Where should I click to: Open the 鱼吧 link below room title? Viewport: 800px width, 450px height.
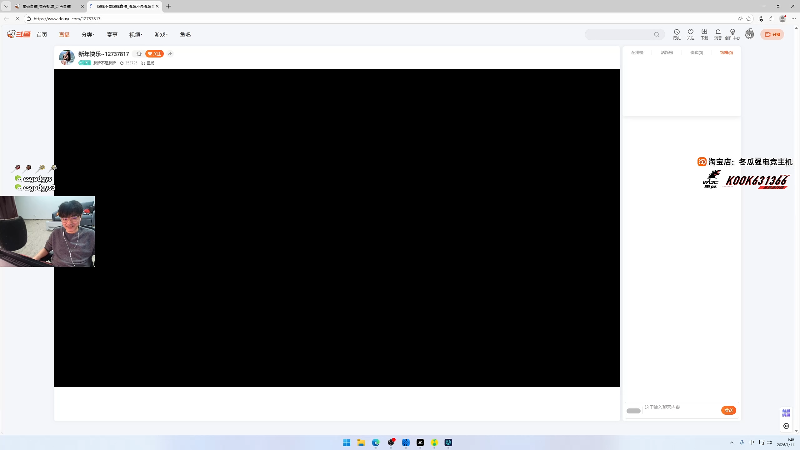(x=148, y=63)
